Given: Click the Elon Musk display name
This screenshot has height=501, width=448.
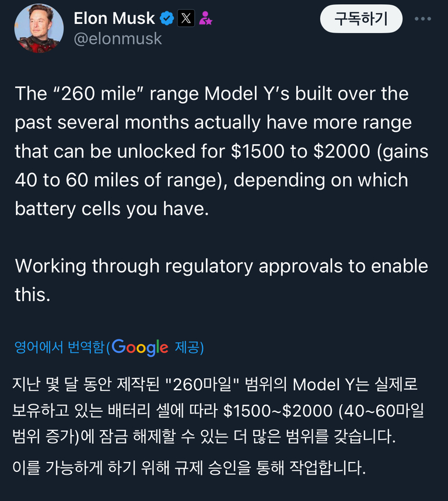Looking at the screenshot, I should 114,19.
